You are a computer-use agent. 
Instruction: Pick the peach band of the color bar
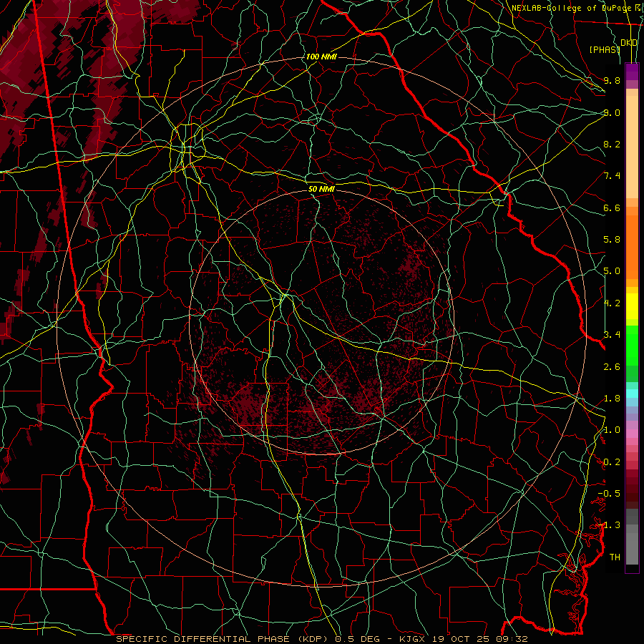click(x=632, y=147)
